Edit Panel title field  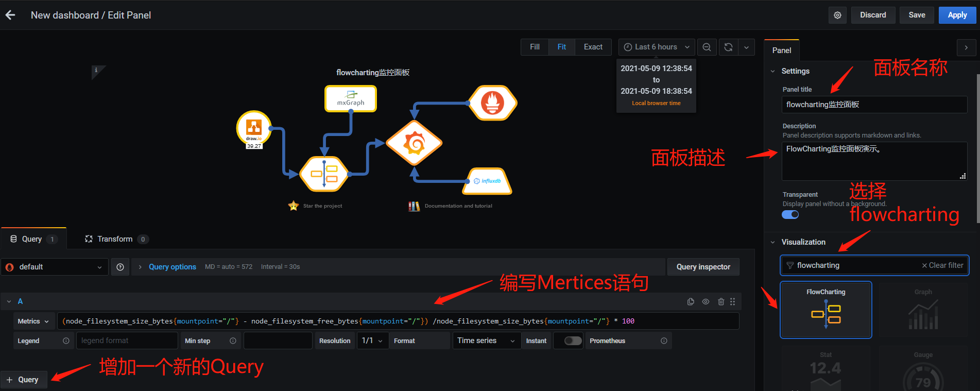click(x=874, y=105)
